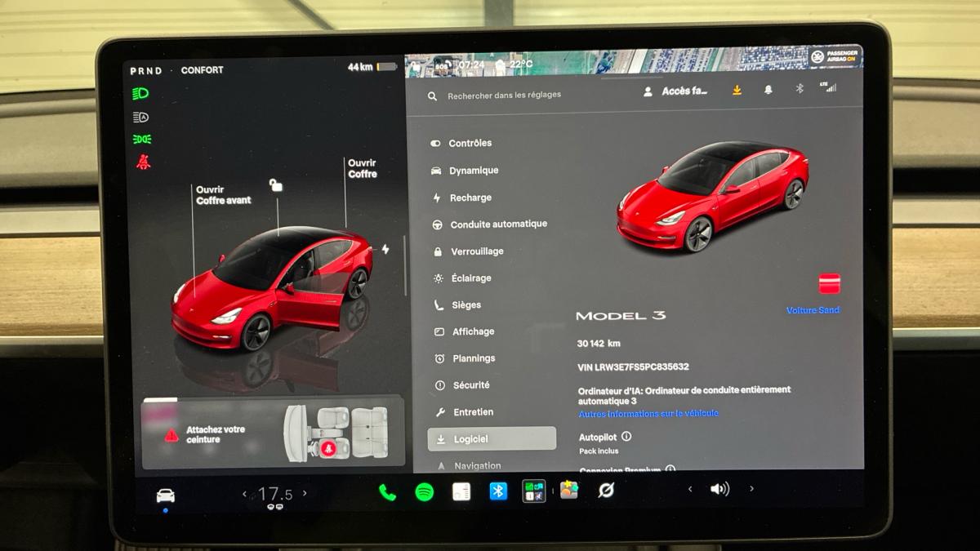Tap the PRND gear indicator
Screen dimensions: 980x551
(x=146, y=71)
